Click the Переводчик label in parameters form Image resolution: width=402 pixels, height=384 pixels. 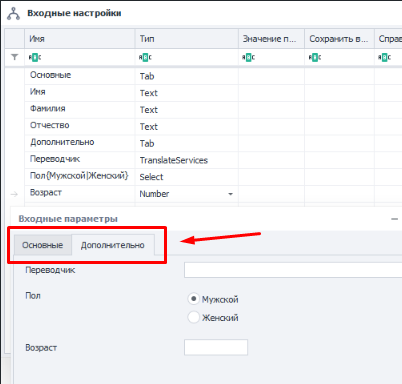click(50, 270)
